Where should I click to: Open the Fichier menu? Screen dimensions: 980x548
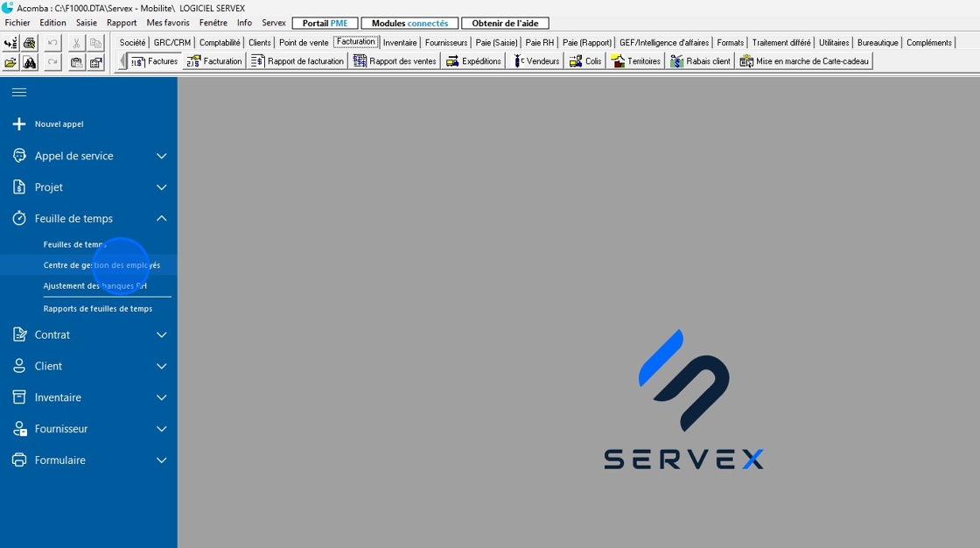(17, 23)
